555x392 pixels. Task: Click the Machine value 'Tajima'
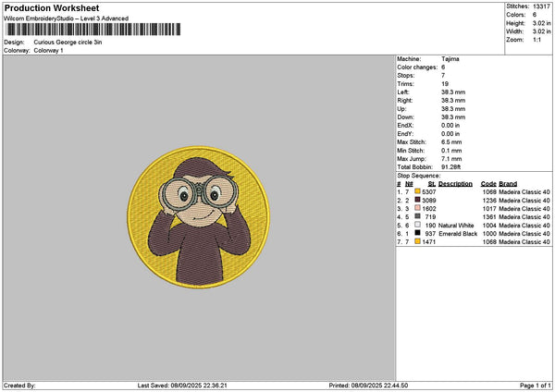(x=450, y=59)
